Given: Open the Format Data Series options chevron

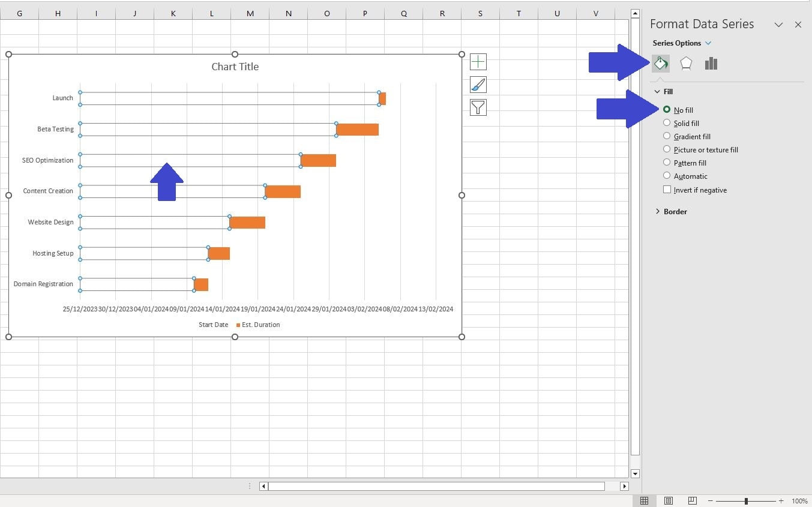Looking at the screenshot, I should (x=778, y=25).
